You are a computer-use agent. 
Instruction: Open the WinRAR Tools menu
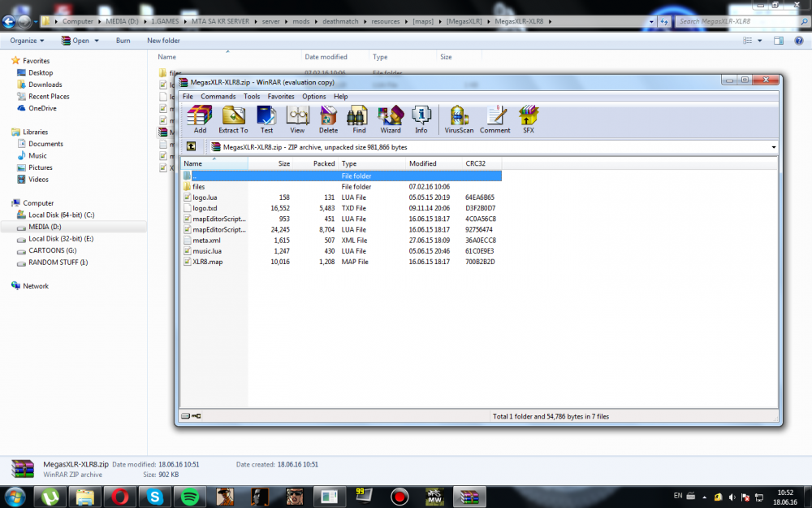coord(252,97)
